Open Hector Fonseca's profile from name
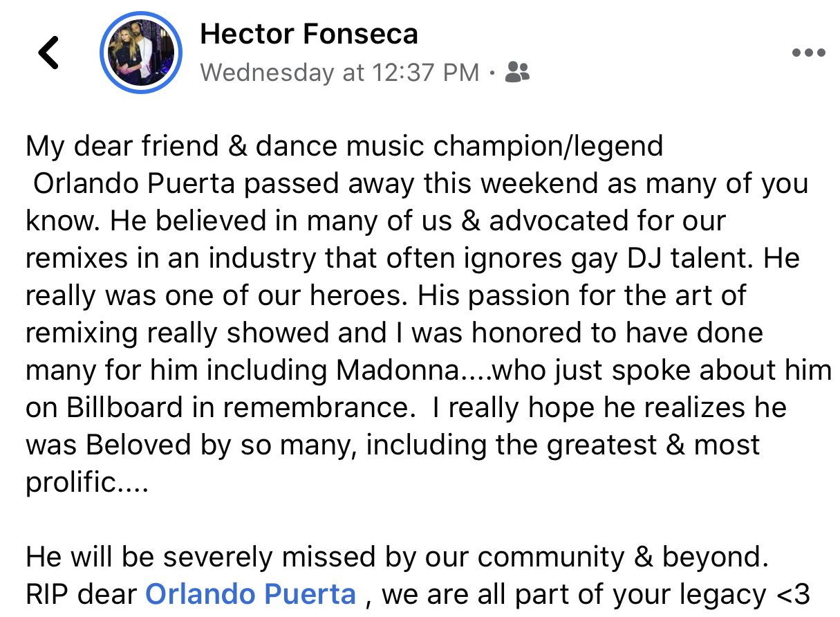Screen dimensions: 840x617 308,34
